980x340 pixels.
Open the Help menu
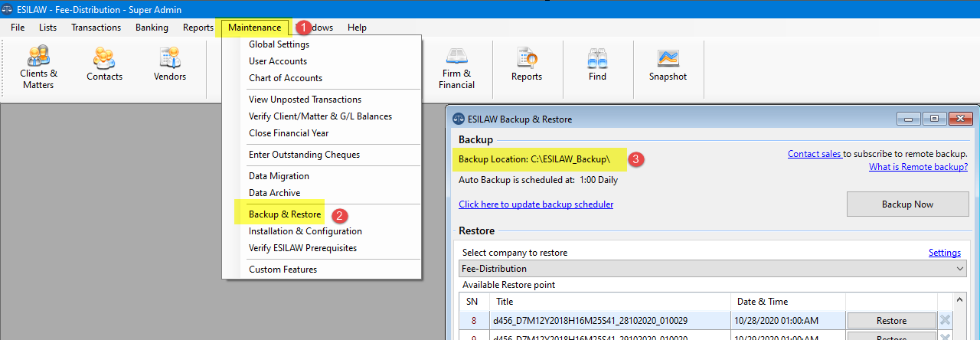(x=357, y=28)
